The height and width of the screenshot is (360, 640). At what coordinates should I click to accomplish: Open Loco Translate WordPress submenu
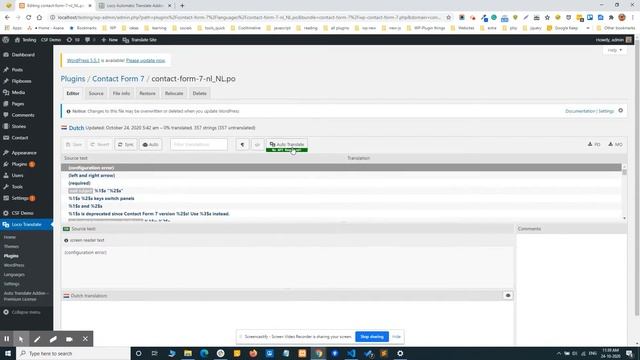point(14,265)
